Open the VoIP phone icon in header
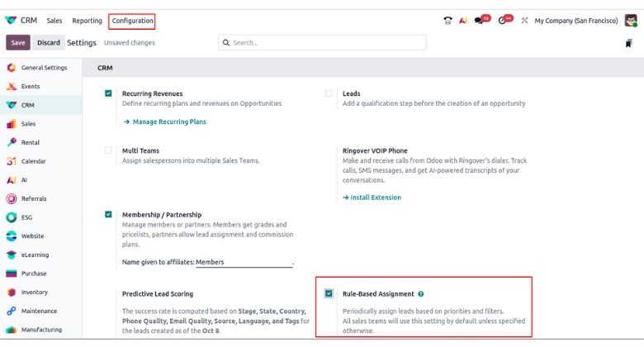This screenshot has height=347, width=644. coord(447,21)
